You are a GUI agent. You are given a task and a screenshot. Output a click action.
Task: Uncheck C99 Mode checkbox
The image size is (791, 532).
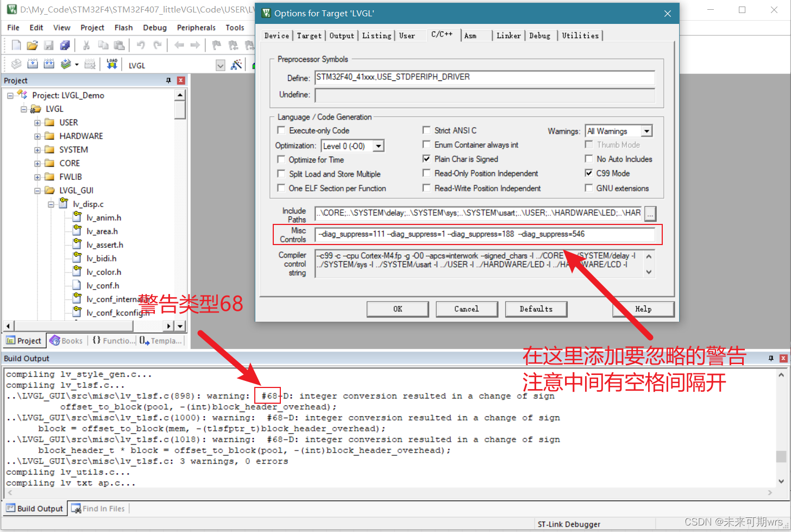[x=589, y=173]
